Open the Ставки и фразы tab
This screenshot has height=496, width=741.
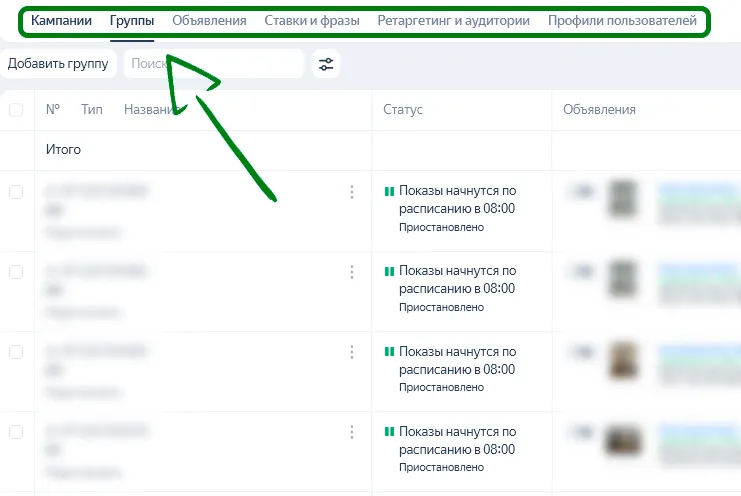tap(312, 21)
